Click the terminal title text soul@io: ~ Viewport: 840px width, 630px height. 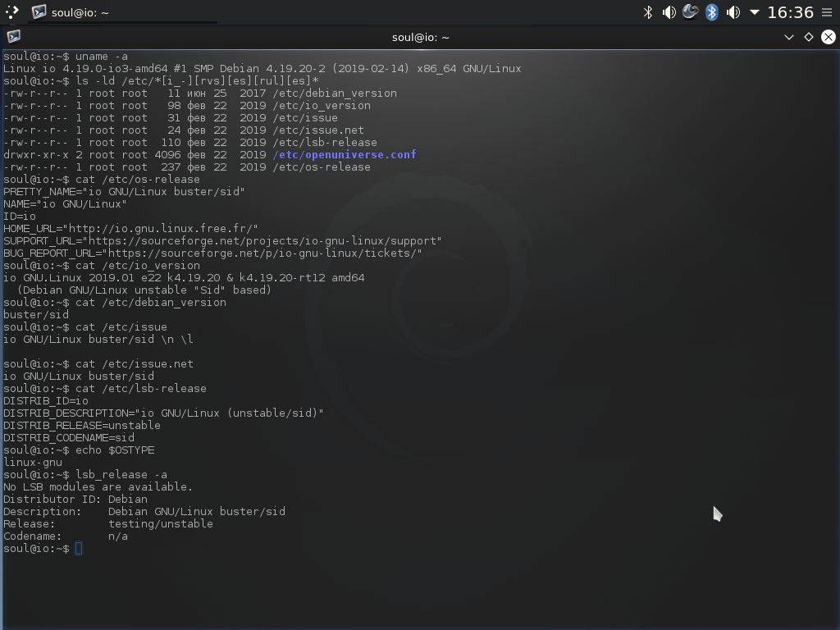point(421,38)
